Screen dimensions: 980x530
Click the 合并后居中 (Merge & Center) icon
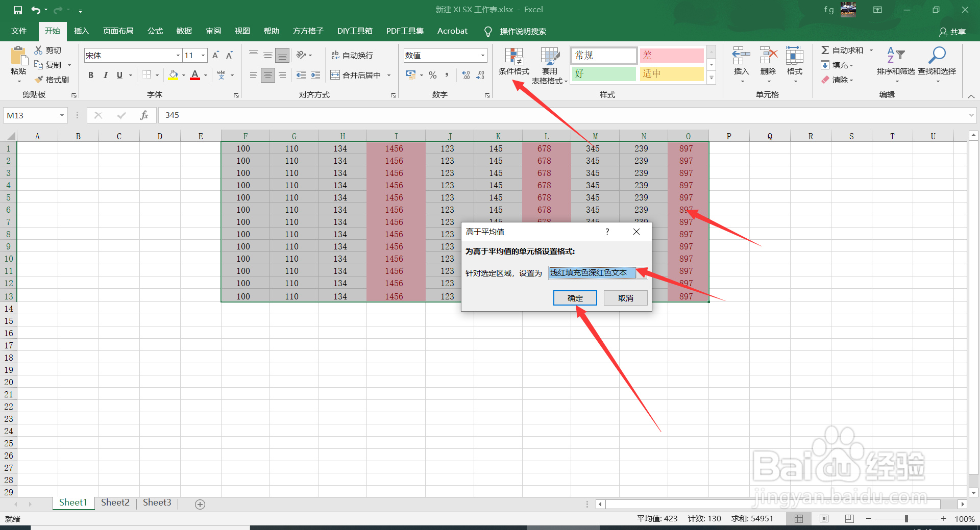357,74
